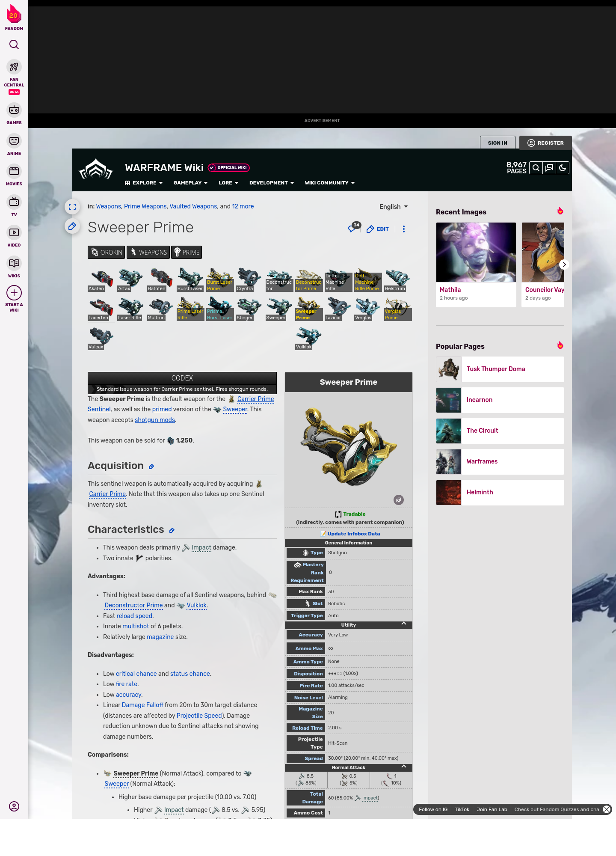
Task: Click Join Fan Lab link
Action: coord(492,809)
